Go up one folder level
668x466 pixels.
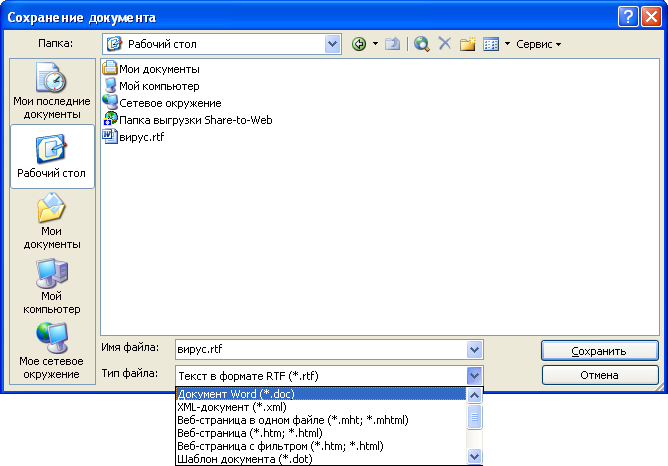coord(392,44)
